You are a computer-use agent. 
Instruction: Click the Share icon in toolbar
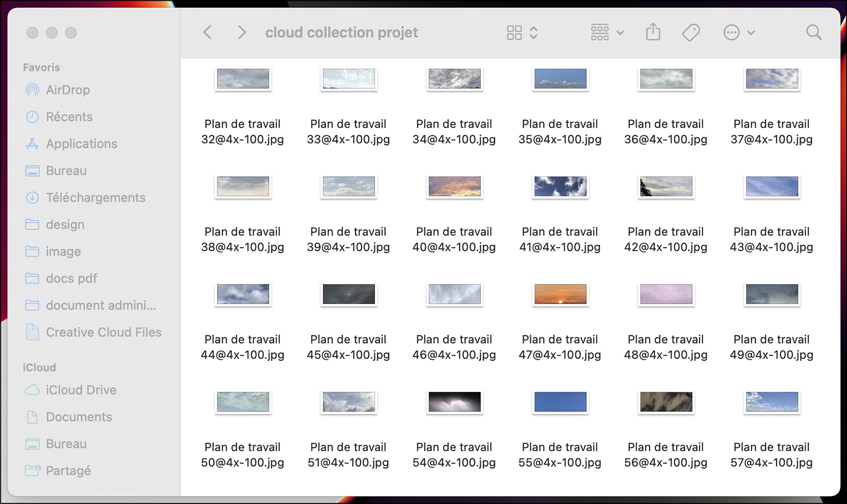point(653,32)
